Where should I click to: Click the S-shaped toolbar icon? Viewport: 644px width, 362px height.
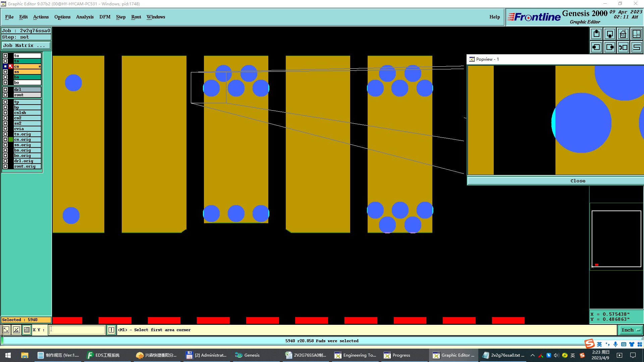pos(637,47)
